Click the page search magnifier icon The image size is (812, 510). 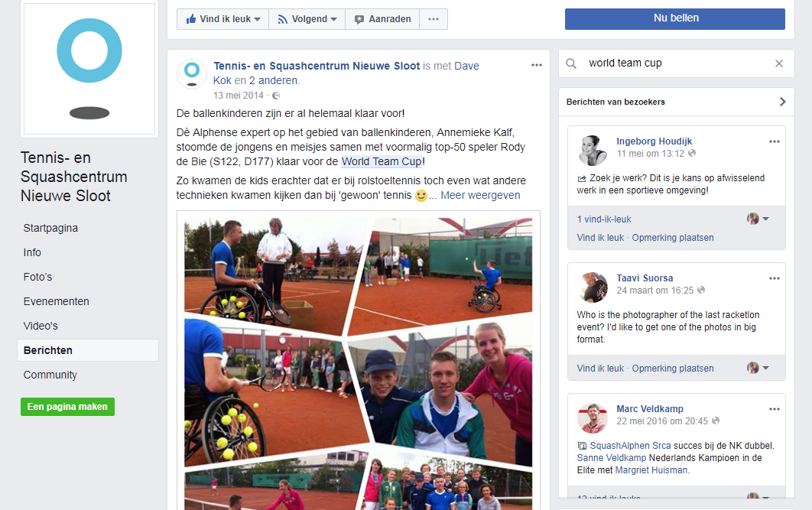tap(570, 63)
